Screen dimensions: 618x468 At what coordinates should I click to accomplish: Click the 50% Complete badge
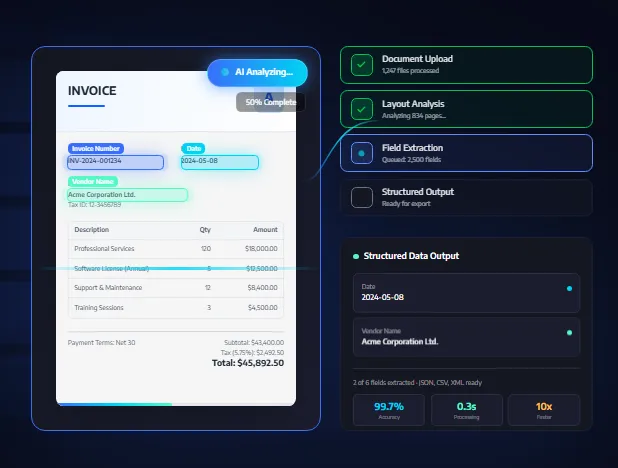(270, 102)
